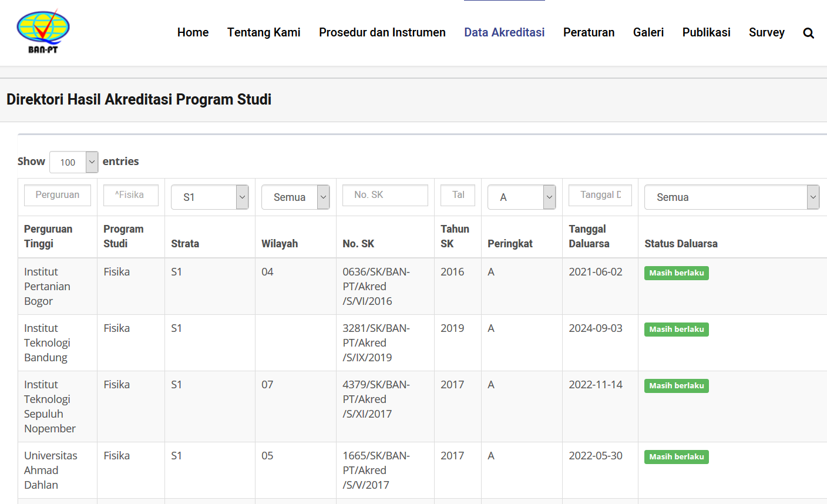Image resolution: width=827 pixels, height=504 pixels.
Task: Click SK number 3281/SK/BAN-PT/Akred/S/IX/2019
Action: pyautogui.click(x=376, y=343)
